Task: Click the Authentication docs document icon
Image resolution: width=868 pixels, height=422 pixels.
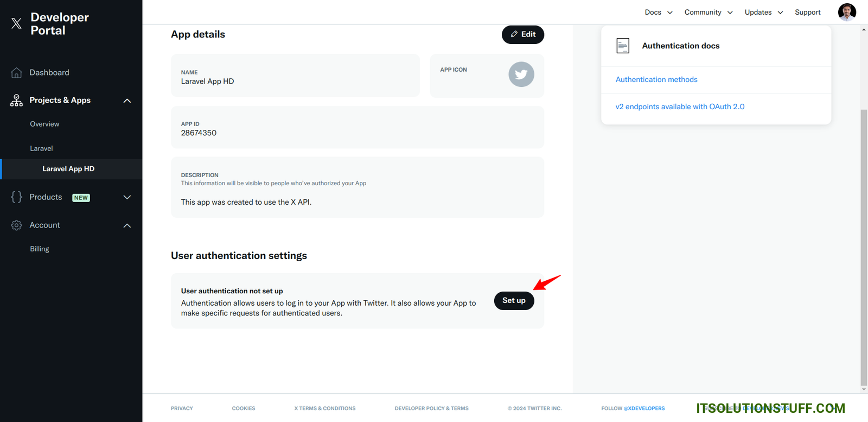Action: click(623, 46)
